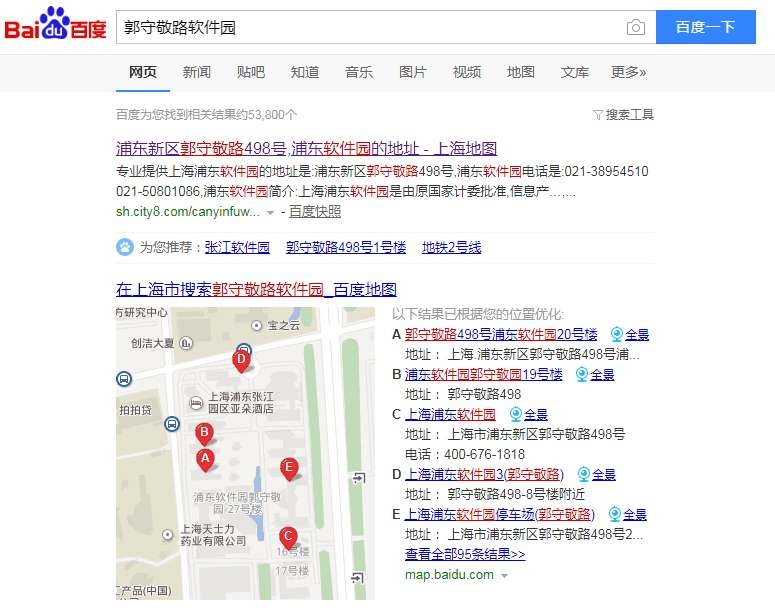This screenshot has width=775, height=611.
Task: Open result C 上海浦东软件园
Action: (x=450, y=414)
